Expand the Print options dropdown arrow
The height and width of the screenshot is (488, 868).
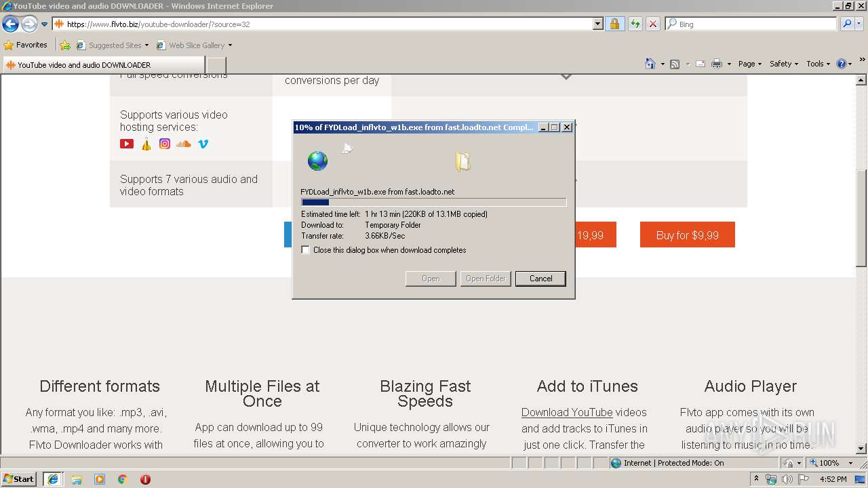729,64
